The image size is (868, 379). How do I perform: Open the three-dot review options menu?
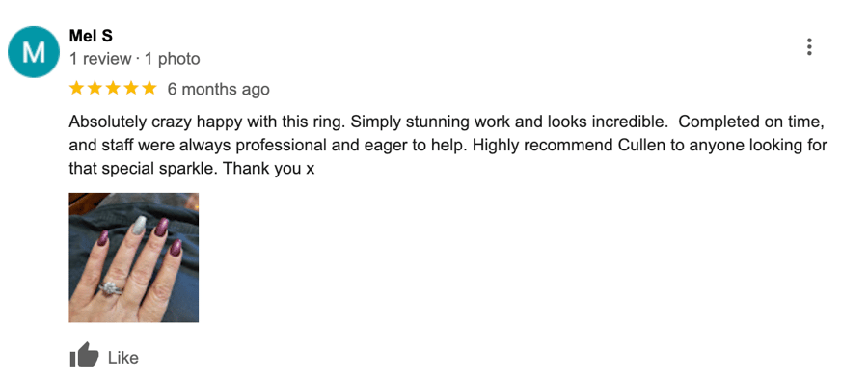809,47
